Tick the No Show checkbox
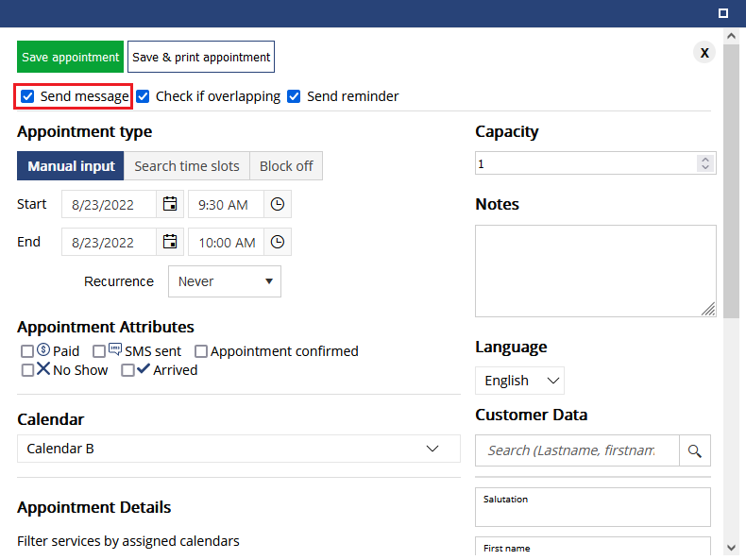This screenshot has height=560, width=746. click(27, 370)
